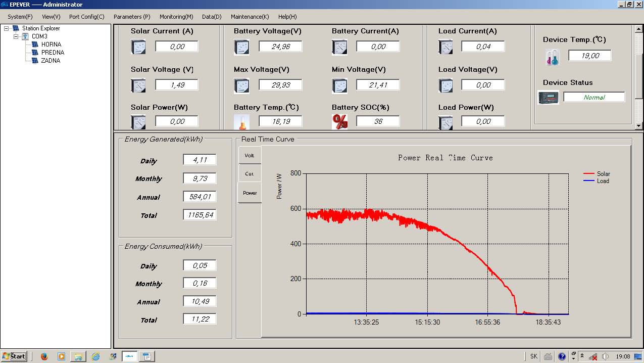Open the Maintenance(K) menu

[x=250, y=17]
